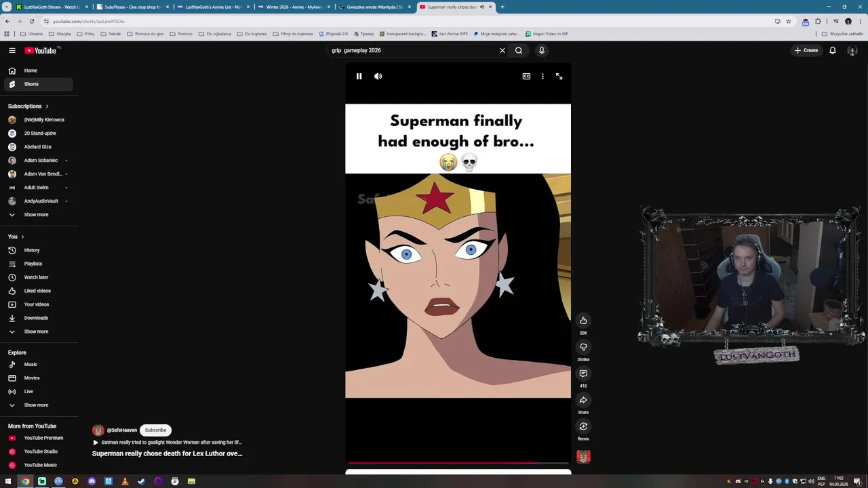Viewport: 868px width, 488px height.
Task: Open the Wszystkie zakładki folder
Action: (843, 34)
